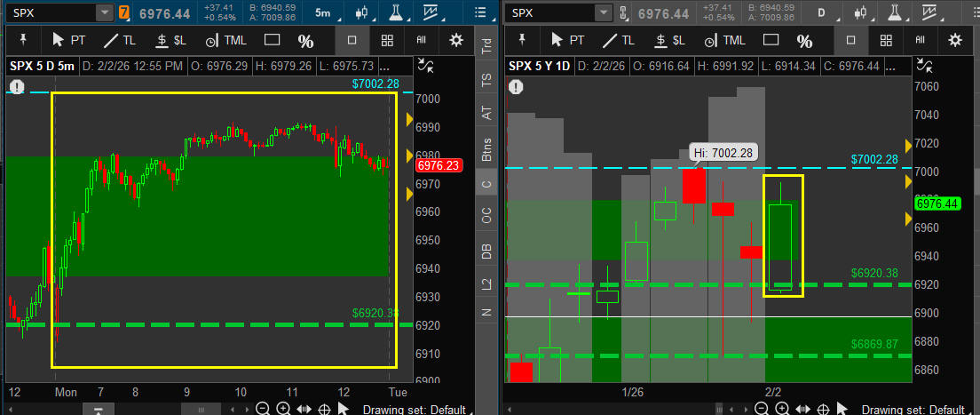The image size is (980, 415).
Task: Click zoom in magnifier below left chart
Action: (282, 409)
